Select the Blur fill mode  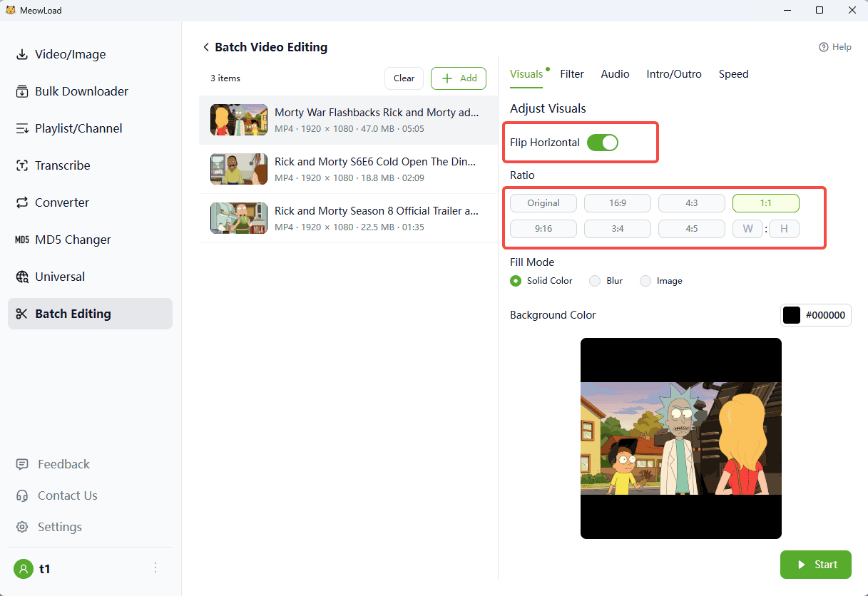coord(595,281)
